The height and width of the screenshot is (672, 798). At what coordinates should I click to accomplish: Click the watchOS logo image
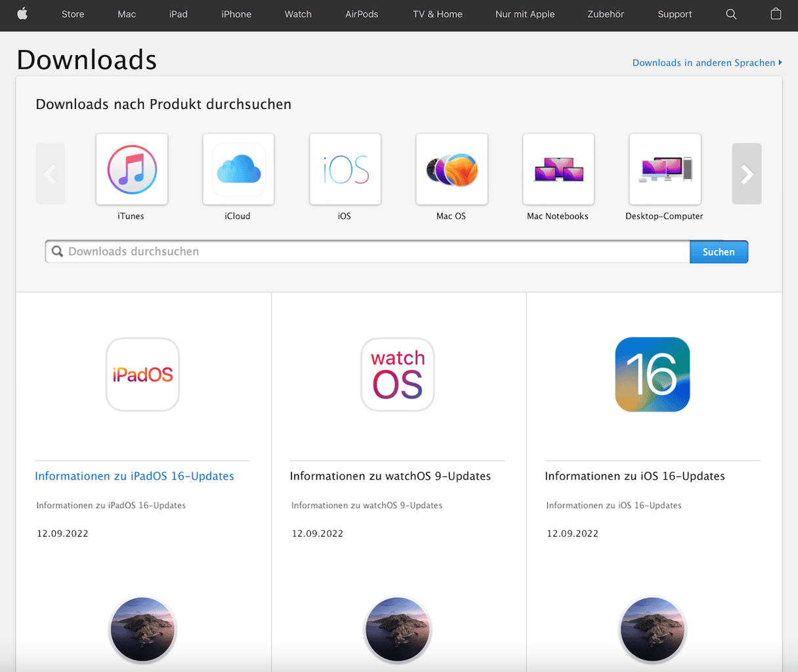(398, 375)
